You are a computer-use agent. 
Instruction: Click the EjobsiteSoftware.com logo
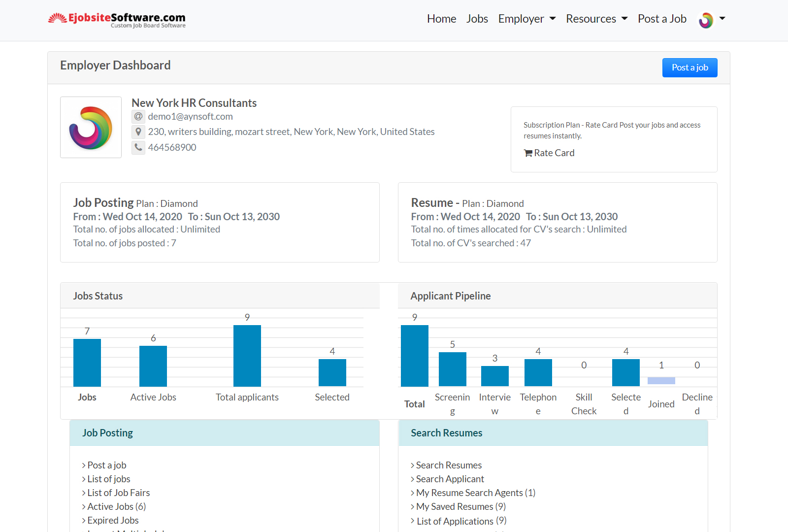pos(117,20)
